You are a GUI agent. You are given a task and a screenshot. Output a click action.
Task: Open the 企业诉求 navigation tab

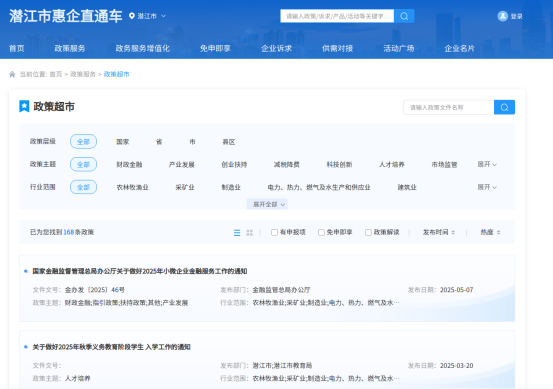pos(276,48)
